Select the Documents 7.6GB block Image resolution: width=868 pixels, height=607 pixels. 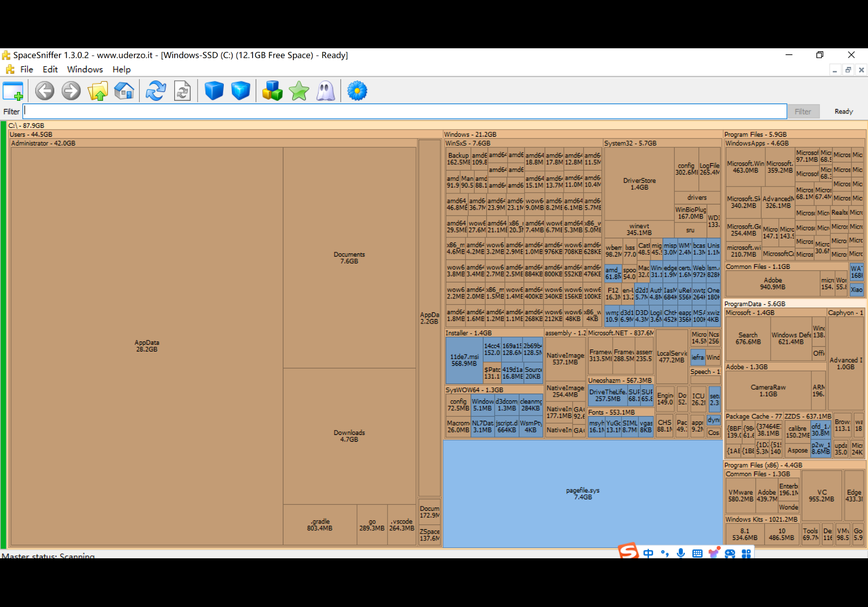pos(349,258)
